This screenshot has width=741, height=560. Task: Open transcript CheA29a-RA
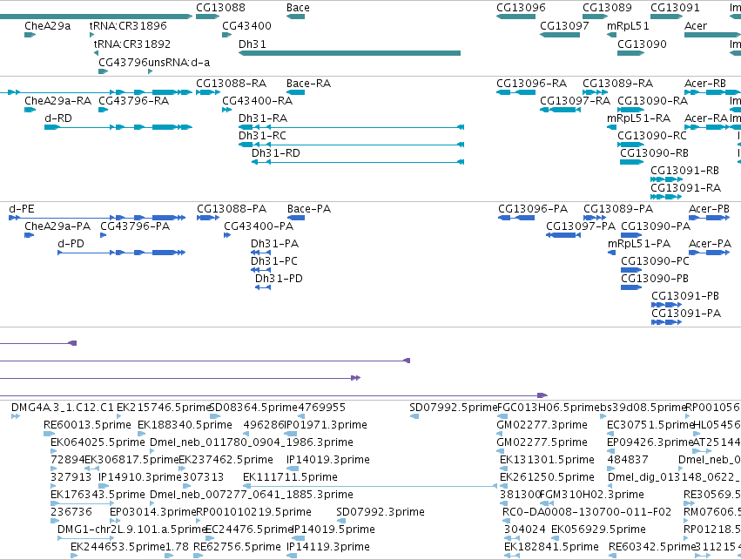coord(57,101)
